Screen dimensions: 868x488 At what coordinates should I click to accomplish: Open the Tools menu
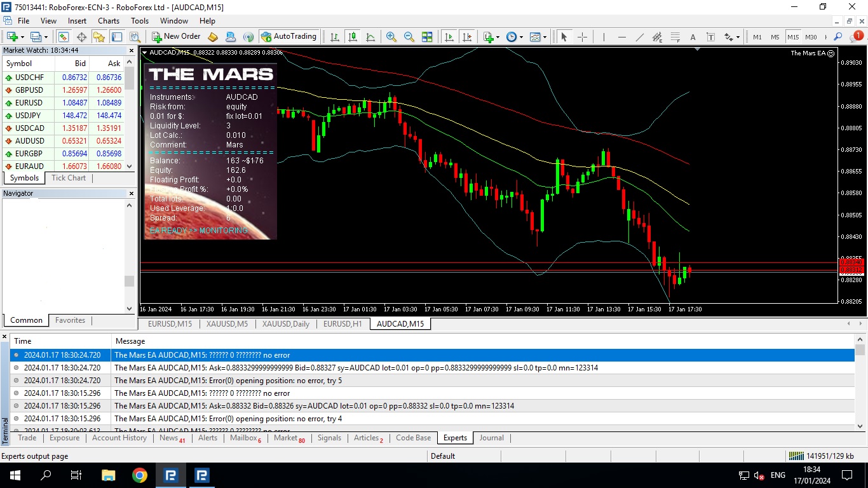coord(140,21)
